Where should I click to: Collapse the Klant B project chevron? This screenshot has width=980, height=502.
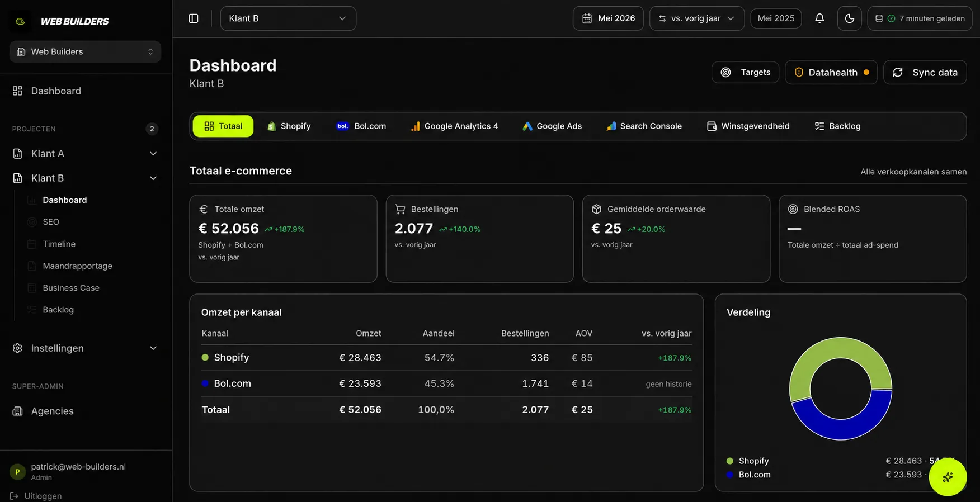(x=153, y=178)
